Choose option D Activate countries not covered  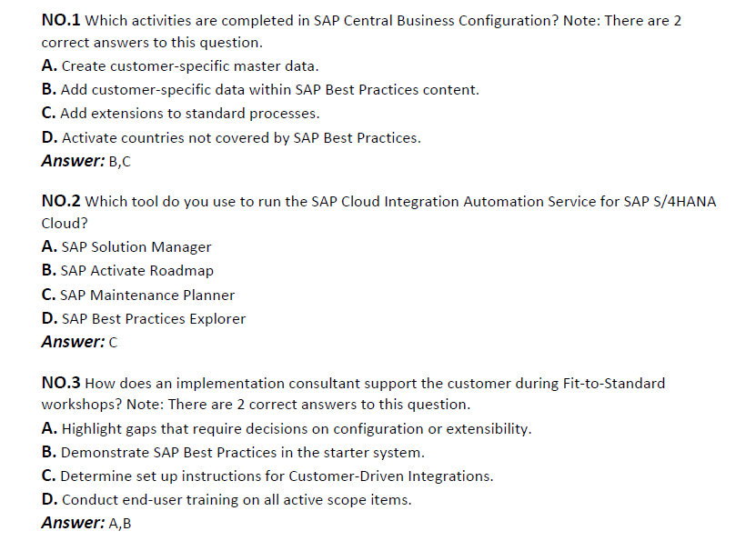231,138
